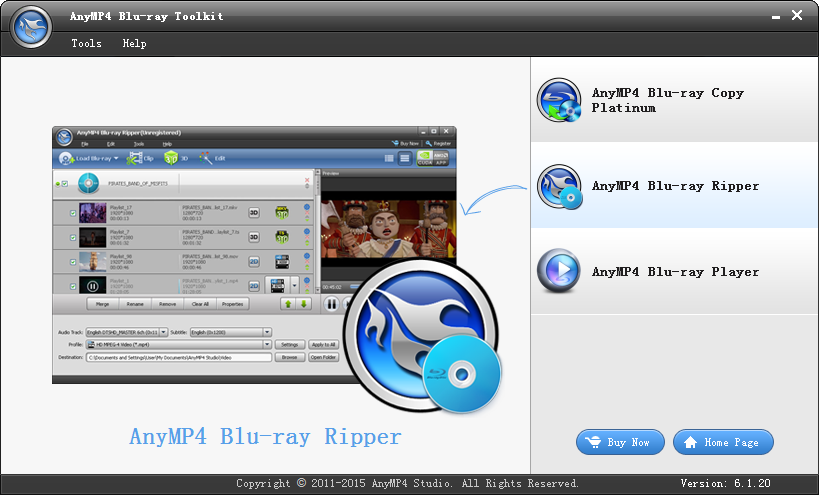Click the Load Blu-ray icon in the preview

(66, 158)
